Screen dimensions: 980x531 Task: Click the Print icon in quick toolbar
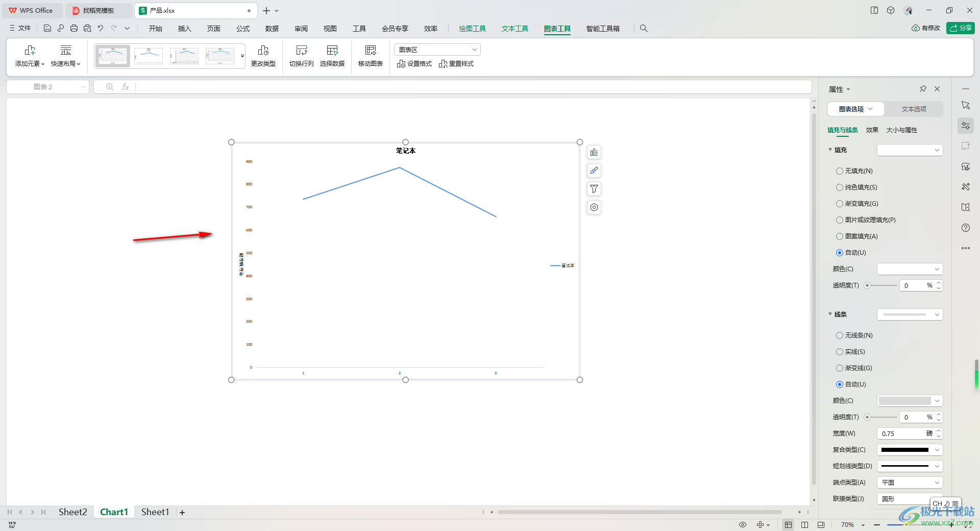(x=74, y=29)
